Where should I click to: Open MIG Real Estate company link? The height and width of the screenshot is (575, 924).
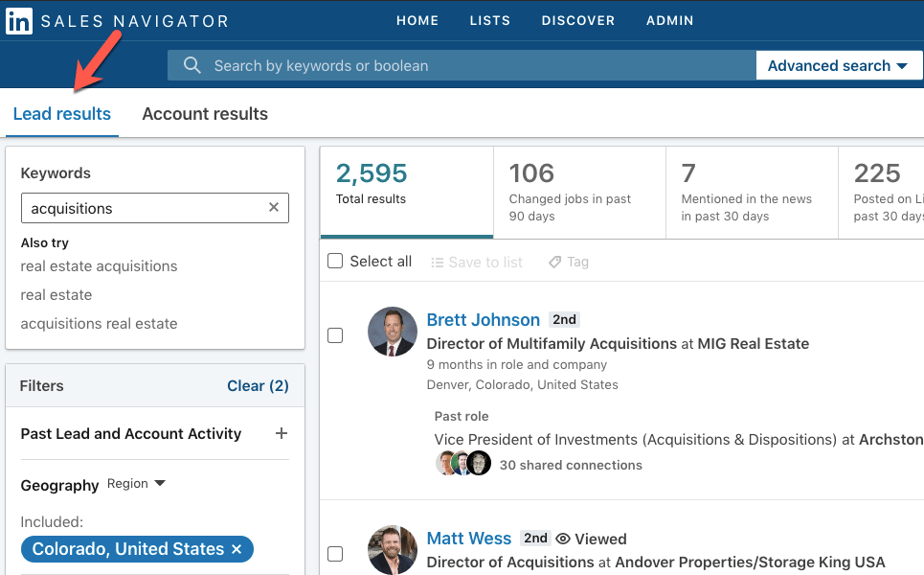click(x=754, y=343)
